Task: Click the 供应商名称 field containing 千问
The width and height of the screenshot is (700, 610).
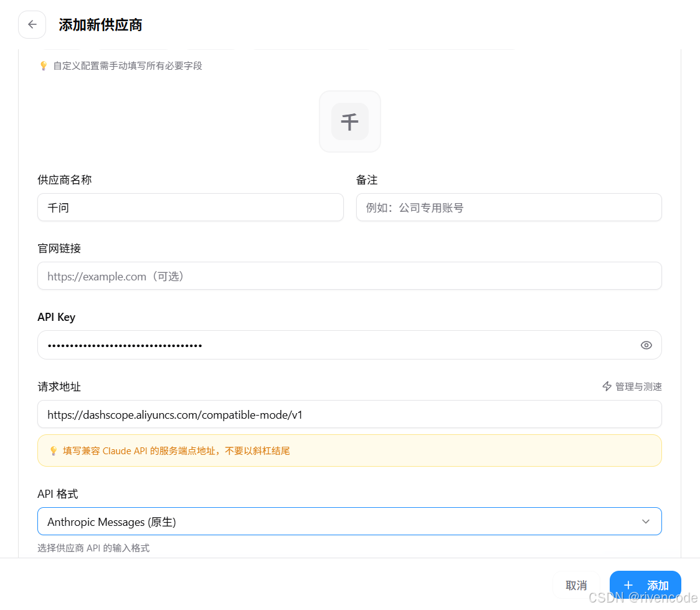Action: pyautogui.click(x=191, y=207)
